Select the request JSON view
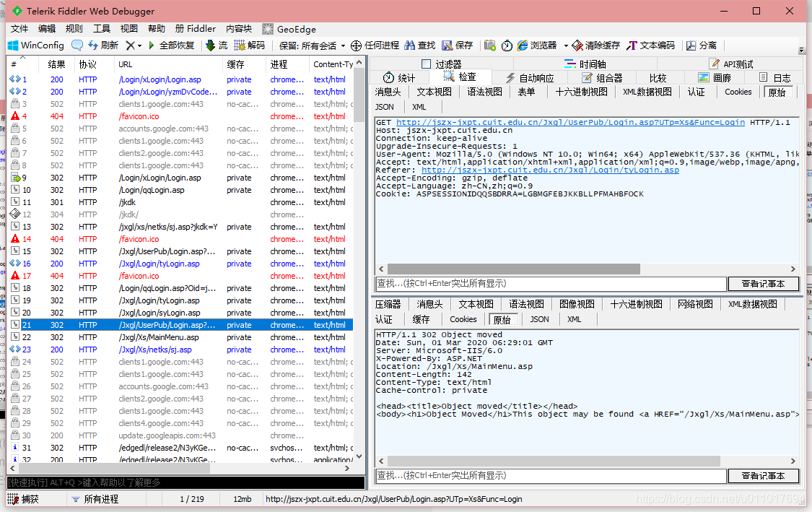The height and width of the screenshot is (512, 812). pos(384,108)
